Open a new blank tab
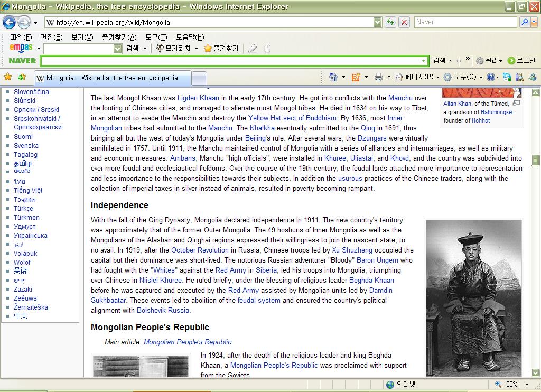 click(x=199, y=78)
